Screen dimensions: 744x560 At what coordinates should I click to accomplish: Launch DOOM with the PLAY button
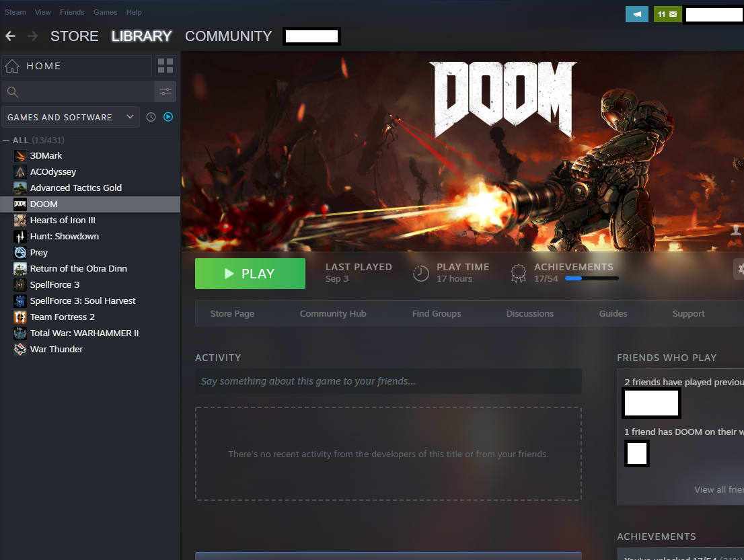pyautogui.click(x=250, y=274)
